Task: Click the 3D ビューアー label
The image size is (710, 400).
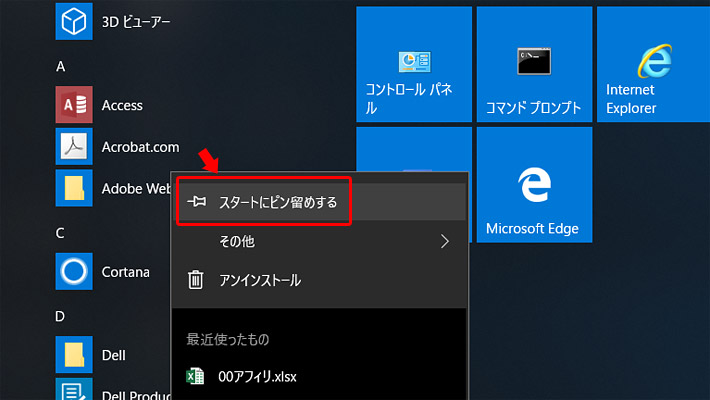Action: coord(136,22)
